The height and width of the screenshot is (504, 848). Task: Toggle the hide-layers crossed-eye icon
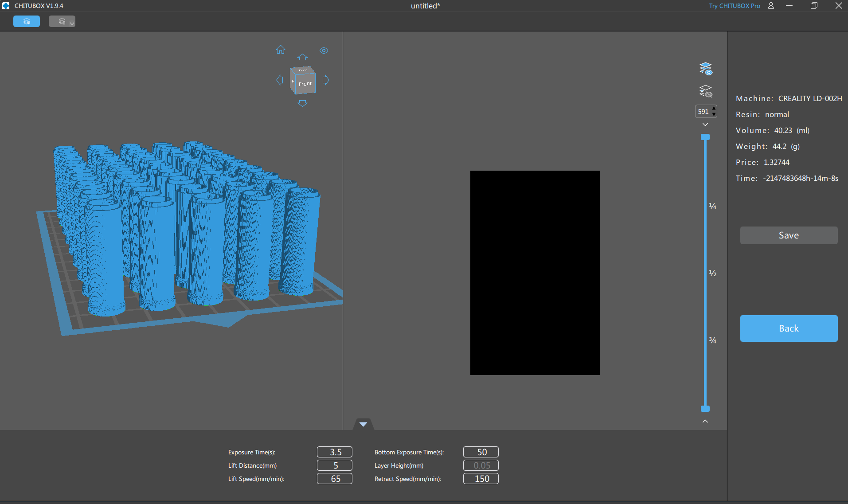click(x=705, y=91)
